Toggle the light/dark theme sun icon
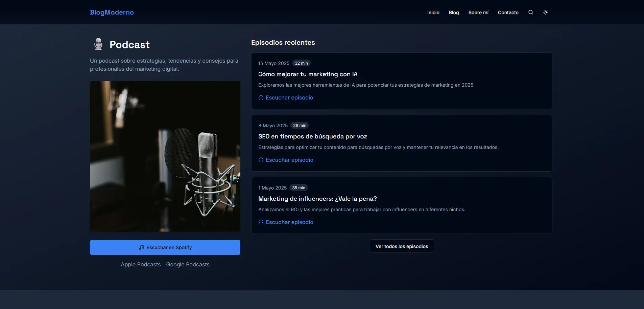 (x=546, y=12)
